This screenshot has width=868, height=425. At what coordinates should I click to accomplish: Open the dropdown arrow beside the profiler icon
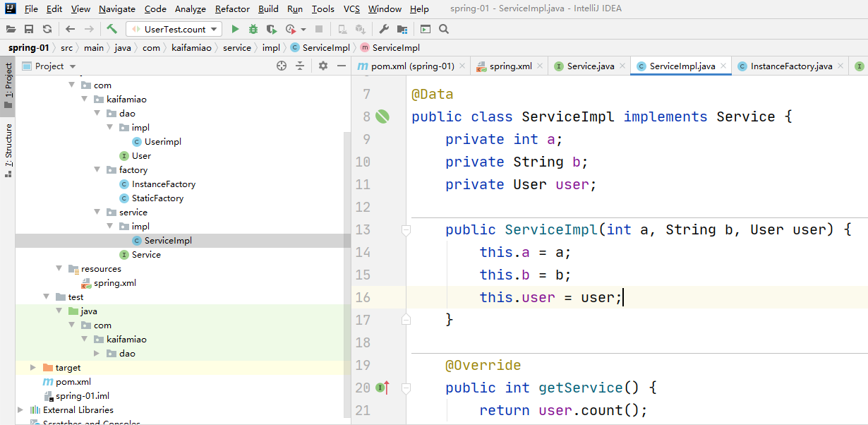[x=303, y=29]
